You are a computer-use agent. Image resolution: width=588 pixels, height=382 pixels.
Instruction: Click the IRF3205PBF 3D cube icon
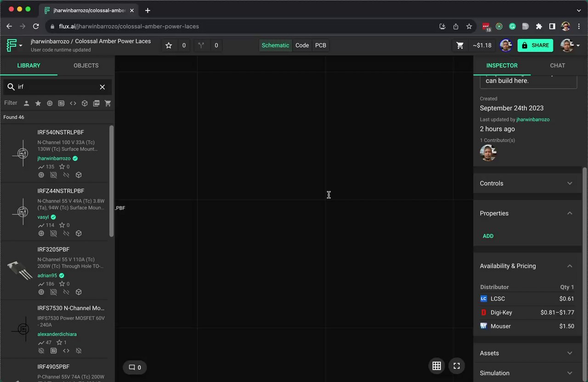click(x=79, y=292)
